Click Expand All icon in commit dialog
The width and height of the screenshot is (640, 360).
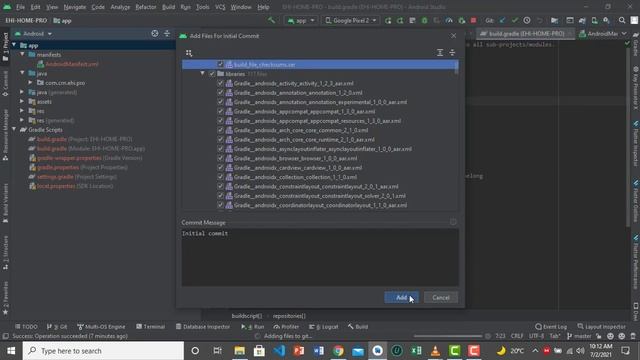pyautogui.click(x=440, y=52)
